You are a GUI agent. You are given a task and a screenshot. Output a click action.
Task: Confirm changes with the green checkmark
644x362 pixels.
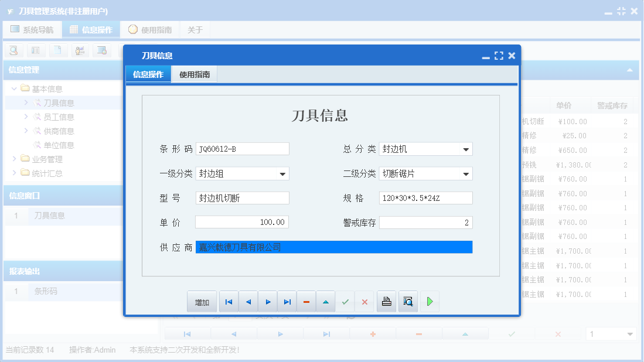click(x=345, y=301)
